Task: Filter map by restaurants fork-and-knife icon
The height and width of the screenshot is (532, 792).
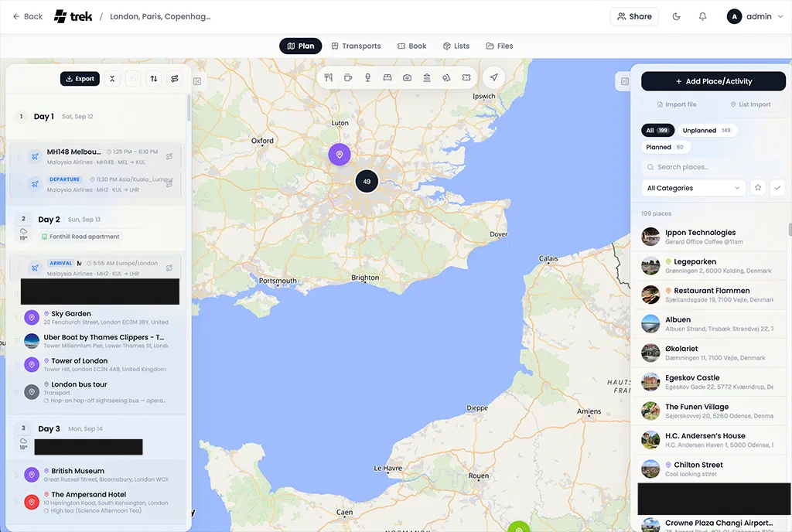Action: pyautogui.click(x=328, y=78)
